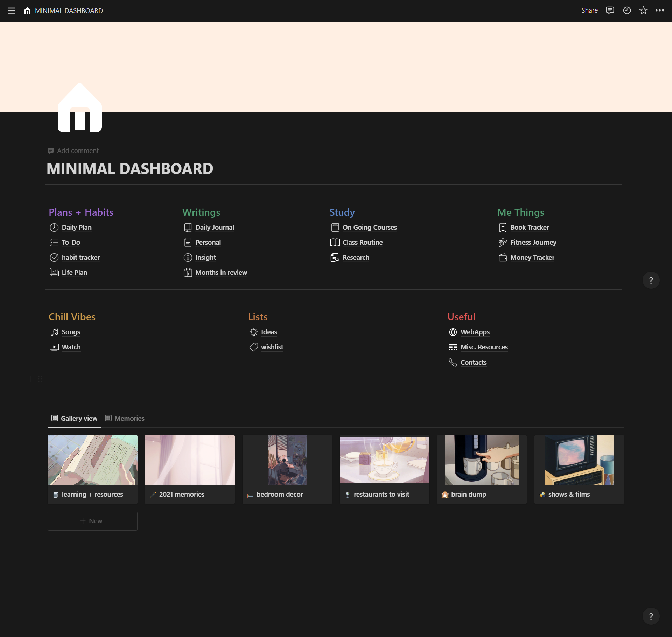
Task: Click the house page icon above the title
Action: coord(79,108)
